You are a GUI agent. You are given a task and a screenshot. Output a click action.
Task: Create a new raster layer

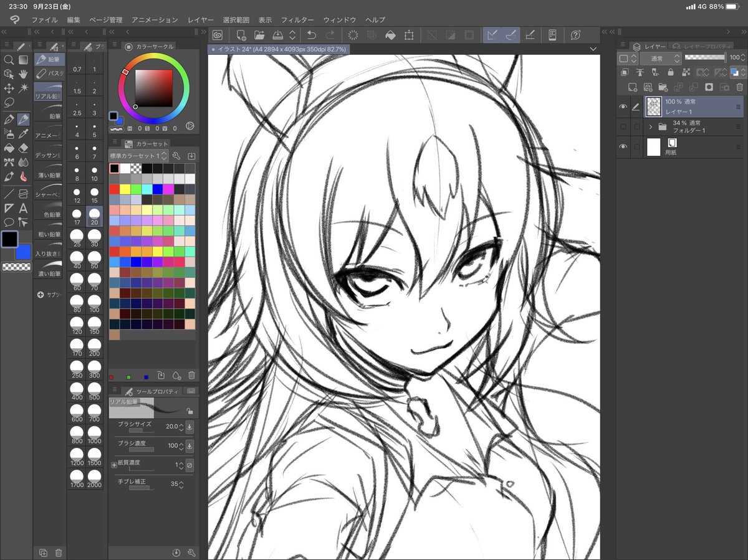(x=633, y=87)
